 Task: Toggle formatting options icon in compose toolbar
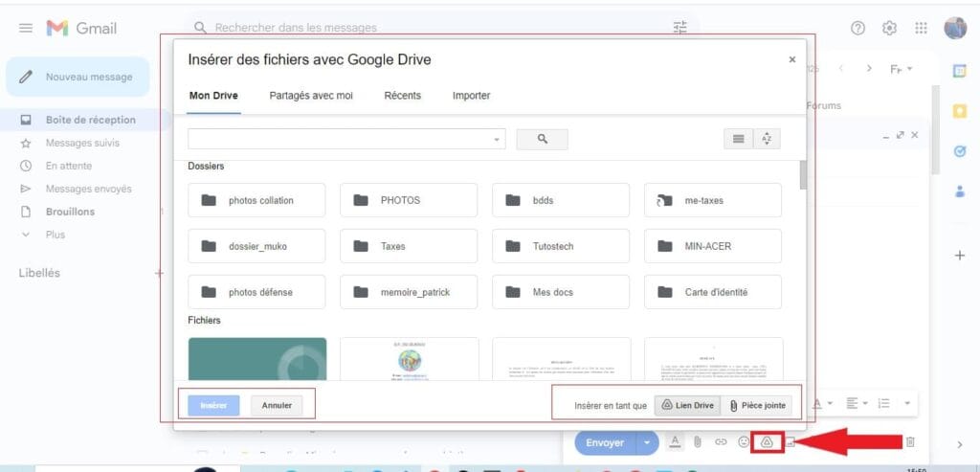[x=675, y=442]
